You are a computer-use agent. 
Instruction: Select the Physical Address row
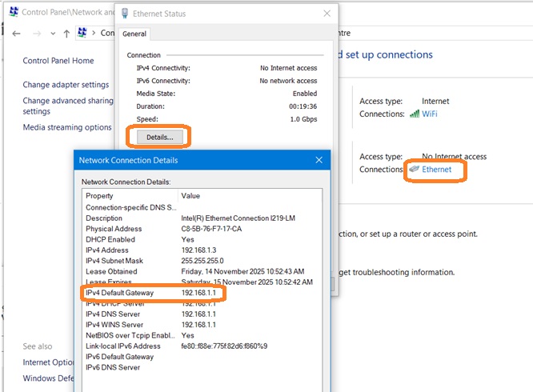pyautogui.click(x=152, y=229)
